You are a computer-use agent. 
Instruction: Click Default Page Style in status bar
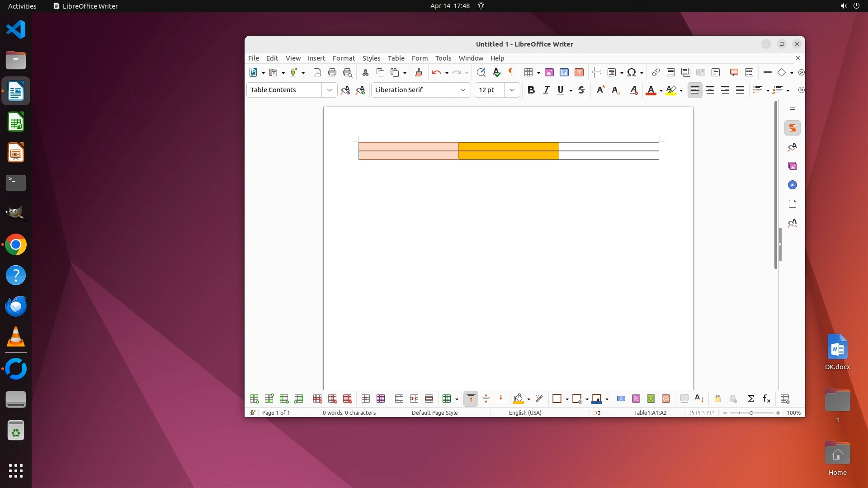click(x=434, y=413)
